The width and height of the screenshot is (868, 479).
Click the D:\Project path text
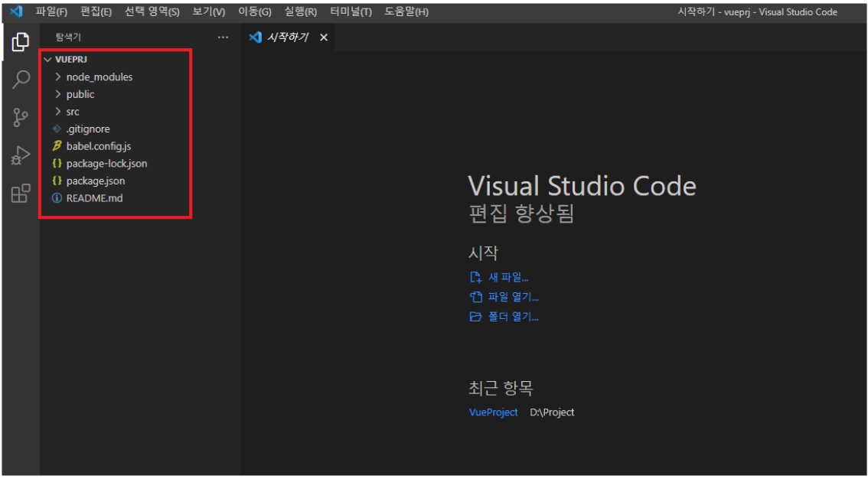tap(552, 412)
